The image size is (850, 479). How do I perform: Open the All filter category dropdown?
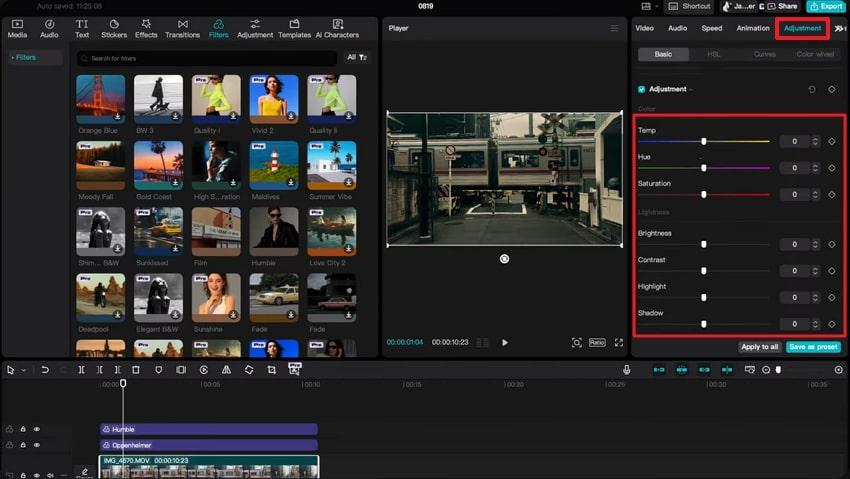click(x=357, y=57)
